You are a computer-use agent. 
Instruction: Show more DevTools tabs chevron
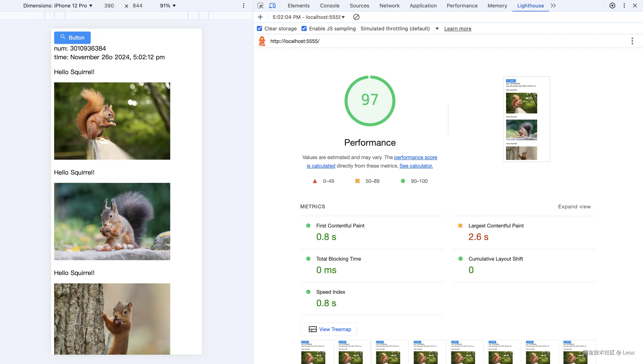553,6
